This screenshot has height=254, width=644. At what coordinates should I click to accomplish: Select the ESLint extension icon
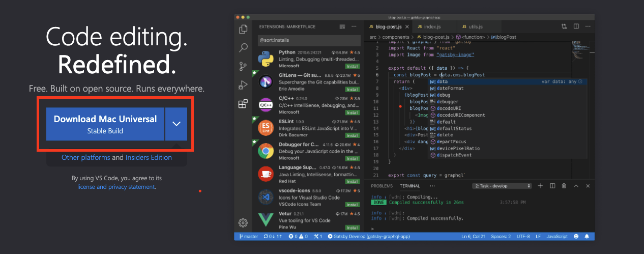[267, 128]
